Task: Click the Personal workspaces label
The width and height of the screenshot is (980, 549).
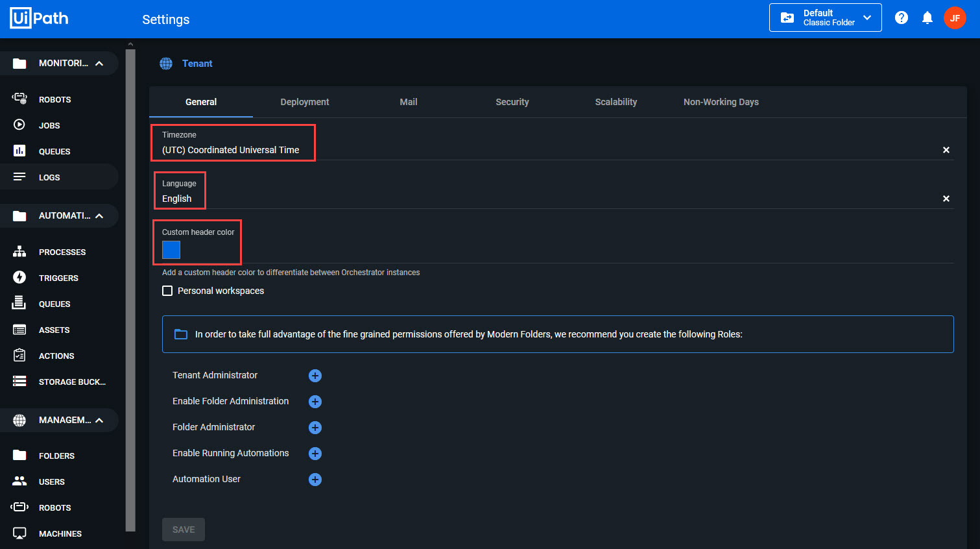Action: coord(221,291)
